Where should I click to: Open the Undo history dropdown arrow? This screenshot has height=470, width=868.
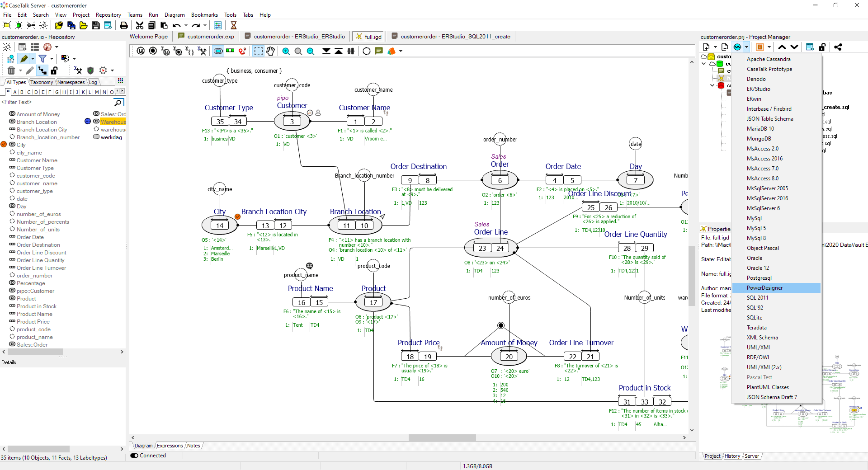[x=186, y=25]
